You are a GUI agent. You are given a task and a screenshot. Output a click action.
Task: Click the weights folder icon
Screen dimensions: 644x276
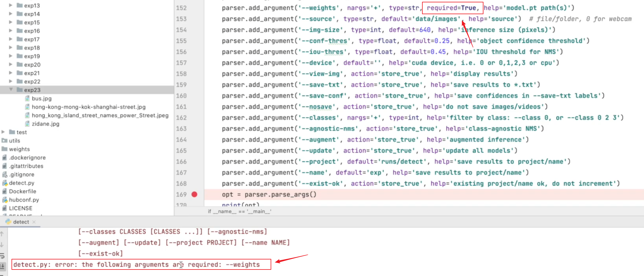[4, 149]
